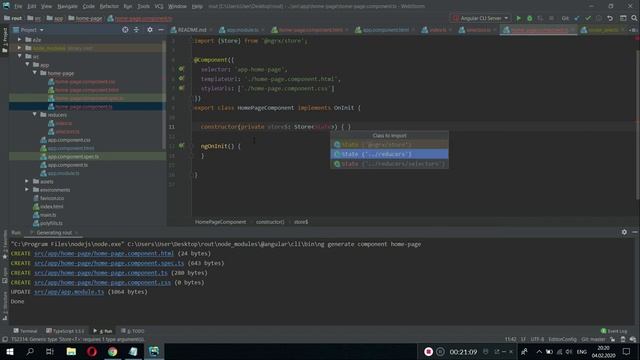Select the Generating rout run tab
The width and height of the screenshot is (640, 360).
[x=54, y=233]
